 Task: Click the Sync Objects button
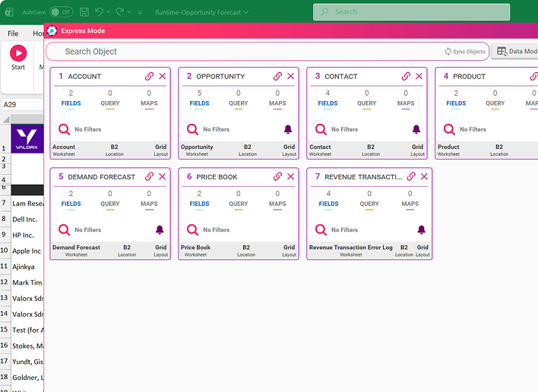coord(465,52)
